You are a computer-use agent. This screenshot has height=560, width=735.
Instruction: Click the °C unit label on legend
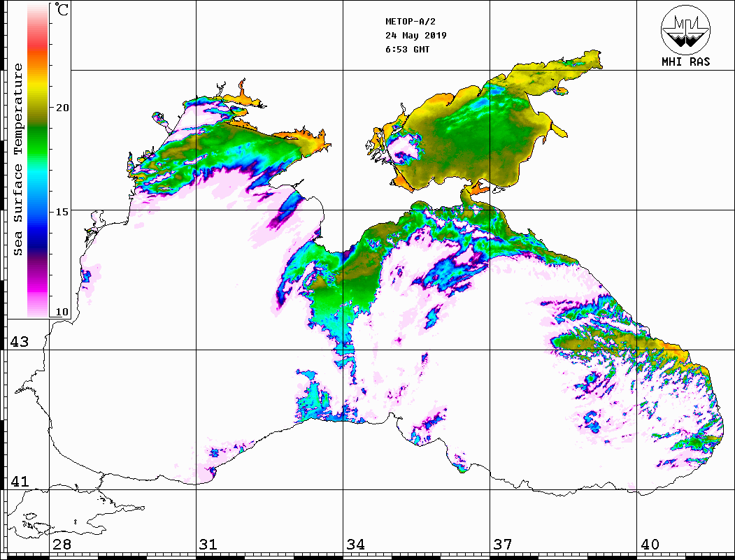[62, 9]
